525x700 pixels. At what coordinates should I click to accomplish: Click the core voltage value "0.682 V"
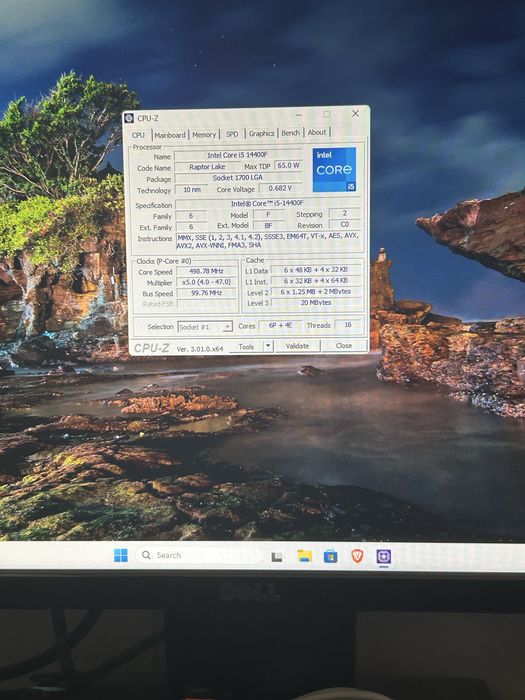[280, 188]
